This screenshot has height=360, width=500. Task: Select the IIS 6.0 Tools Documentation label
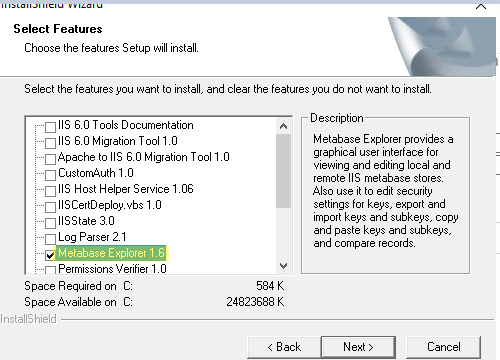pyautogui.click(x=126, y=125)
